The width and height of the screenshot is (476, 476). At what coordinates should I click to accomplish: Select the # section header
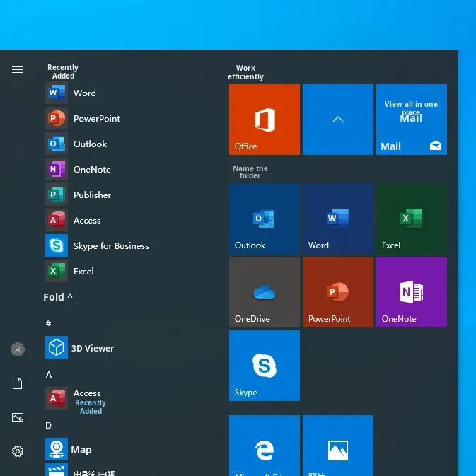(x=48, y=323)
